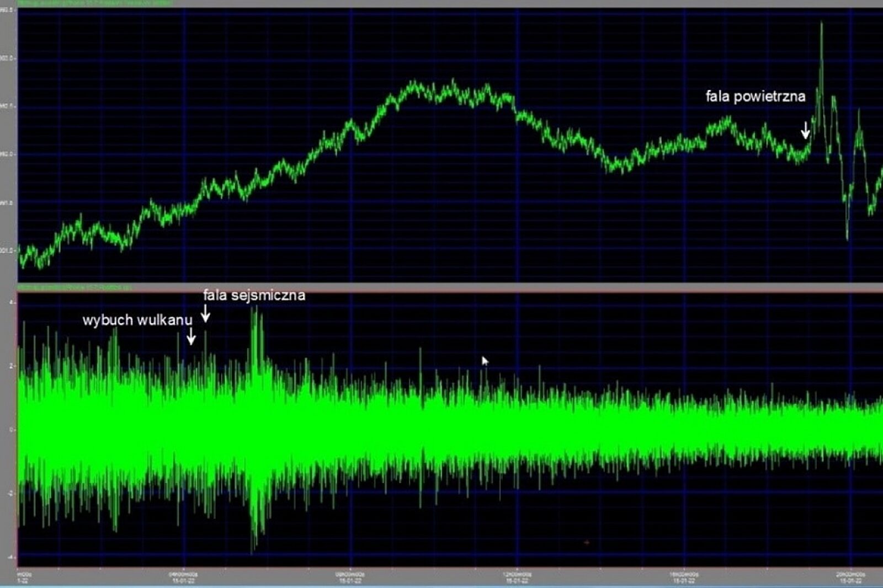This screenshot has width=883, height=588.
Task: Click the red marker in lower chart
Action: point(587,543)
